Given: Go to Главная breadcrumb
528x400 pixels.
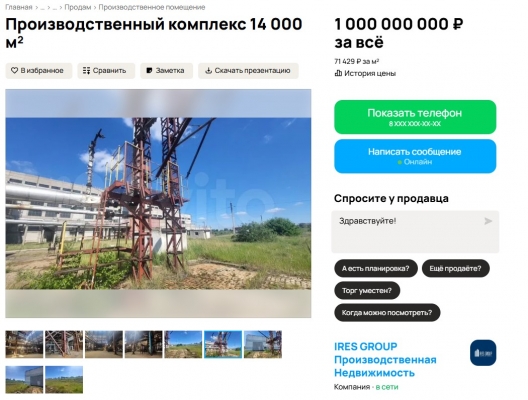Looking at the screenshot, I should coord(19,7).
